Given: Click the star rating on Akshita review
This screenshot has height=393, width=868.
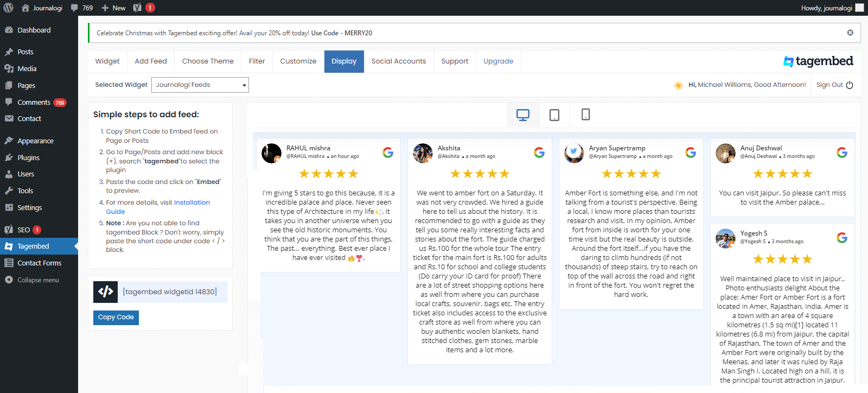Looking at the screenshot, I should [x=480, y=174].
